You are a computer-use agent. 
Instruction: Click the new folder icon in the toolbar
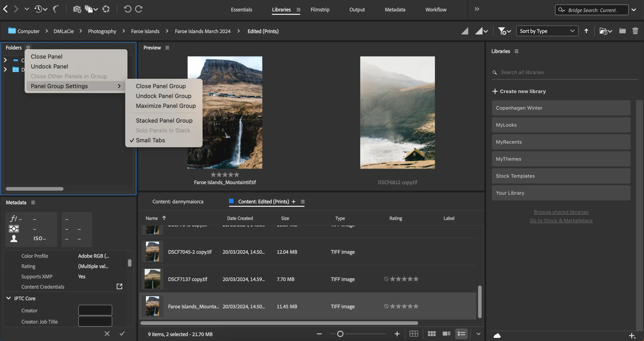622,31
